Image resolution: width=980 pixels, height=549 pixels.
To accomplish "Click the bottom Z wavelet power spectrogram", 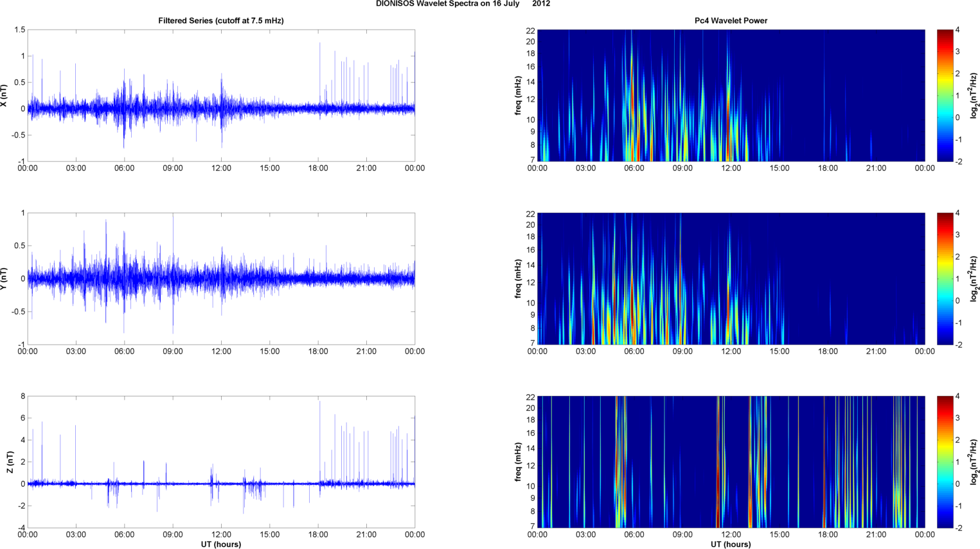I will tap(731, 462).
